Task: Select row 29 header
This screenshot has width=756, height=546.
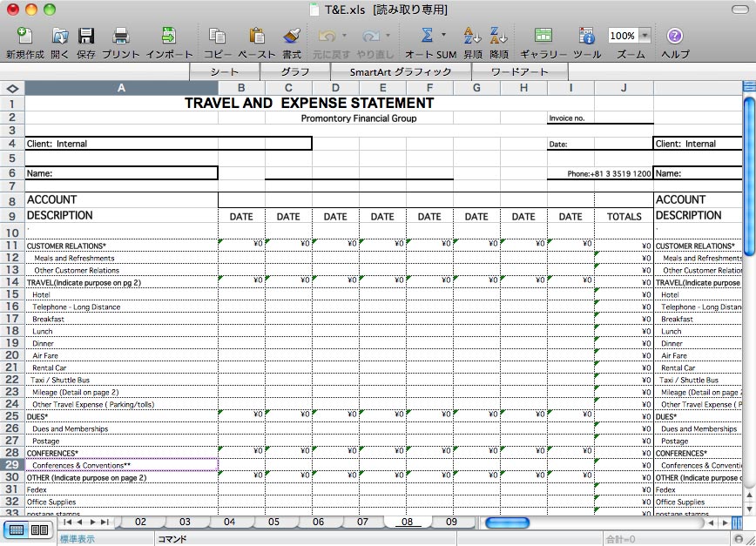Action: pyautogui.click(x=12, y=465)
